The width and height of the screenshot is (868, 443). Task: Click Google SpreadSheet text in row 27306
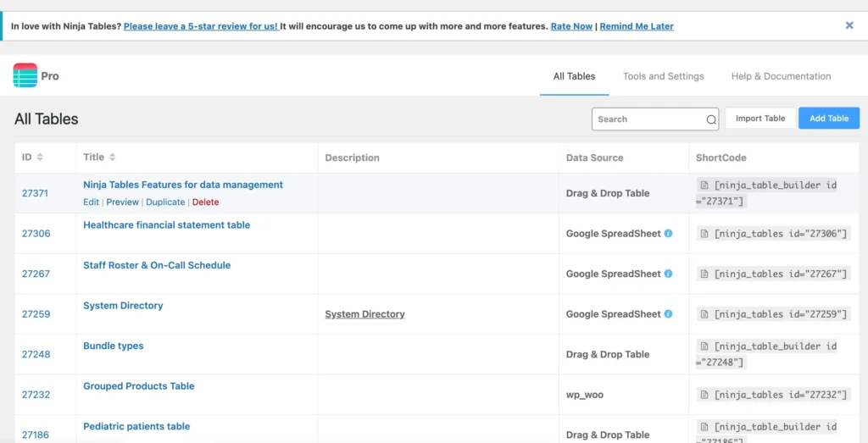(x=614, y=234)
